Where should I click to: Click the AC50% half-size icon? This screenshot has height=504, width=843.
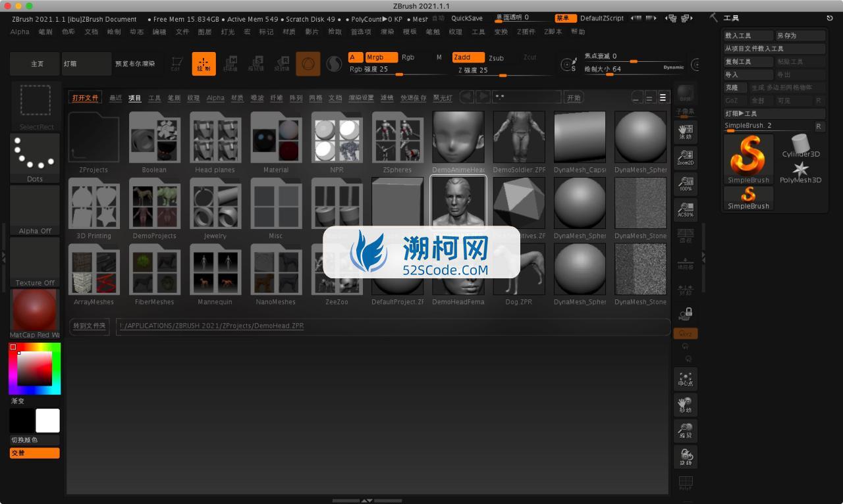click(686, 209)
